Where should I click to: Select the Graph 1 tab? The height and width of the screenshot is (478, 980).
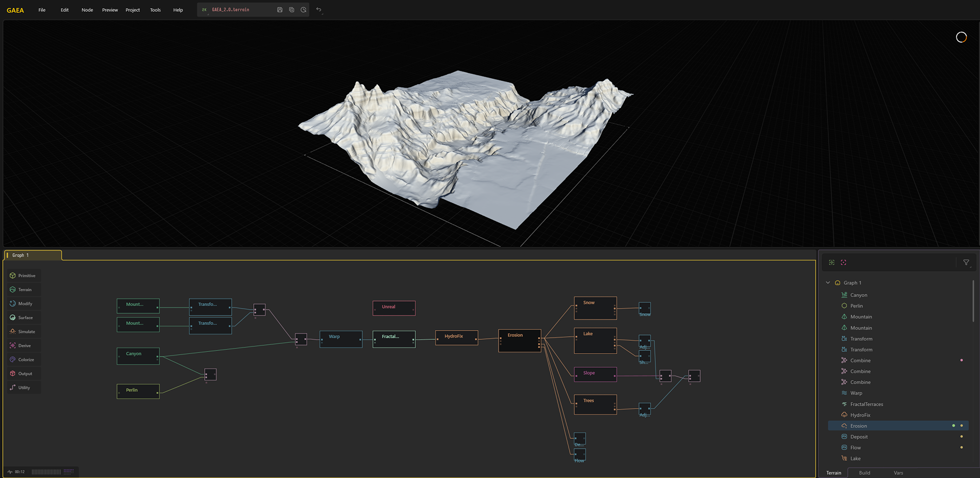(33, 255)
